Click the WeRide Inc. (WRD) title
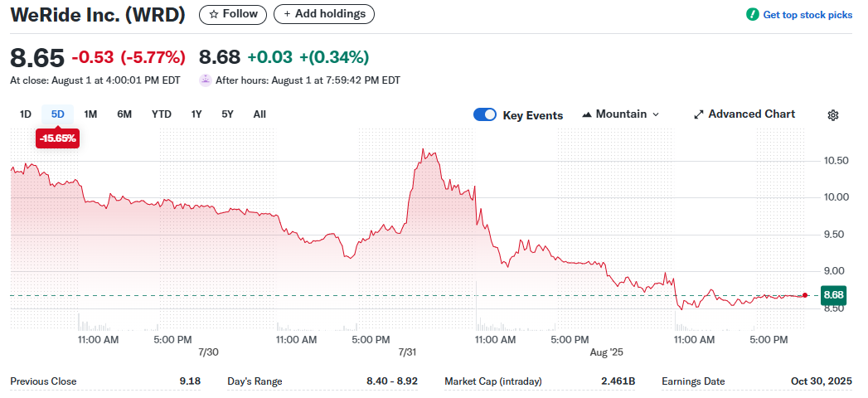Screen dimensions: 868x398 [98, 15]
